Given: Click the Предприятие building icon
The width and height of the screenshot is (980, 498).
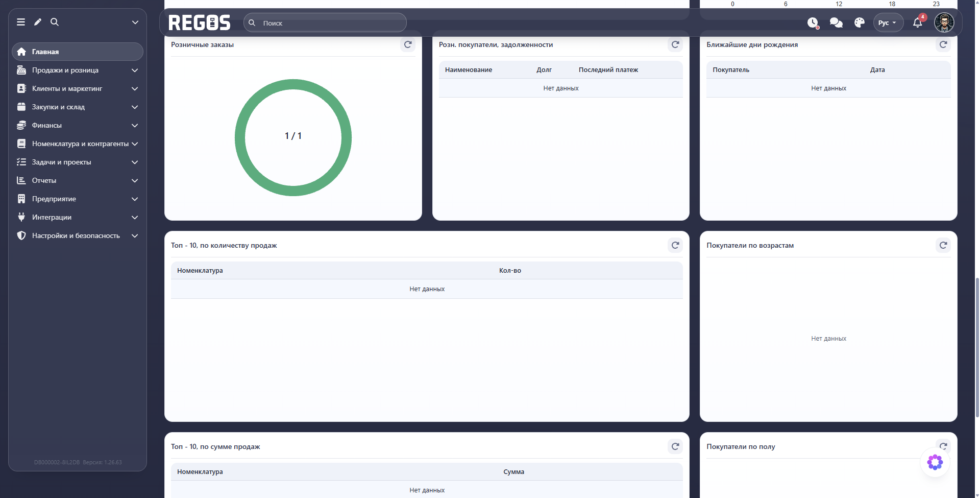Looking at the screenshot, I should point(21,199).
